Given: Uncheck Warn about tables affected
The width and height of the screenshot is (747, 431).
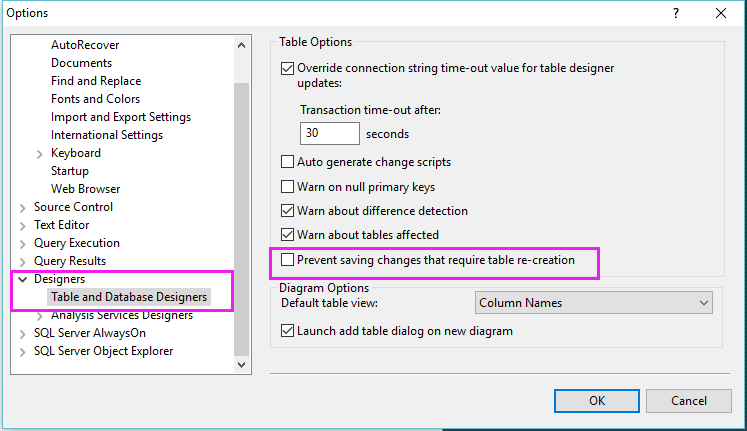Looking at the screenshot, I should [x=288, y=235].
